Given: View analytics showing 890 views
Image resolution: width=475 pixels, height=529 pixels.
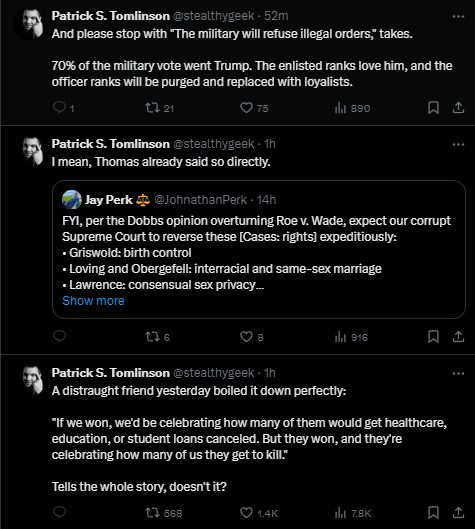Looking at the screenshot, I should click(x=352, y=108).
